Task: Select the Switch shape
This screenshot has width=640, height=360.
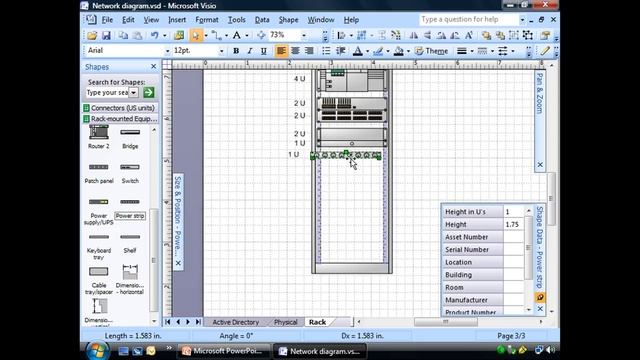Action: pyautogui.click(x=130, y=173)
